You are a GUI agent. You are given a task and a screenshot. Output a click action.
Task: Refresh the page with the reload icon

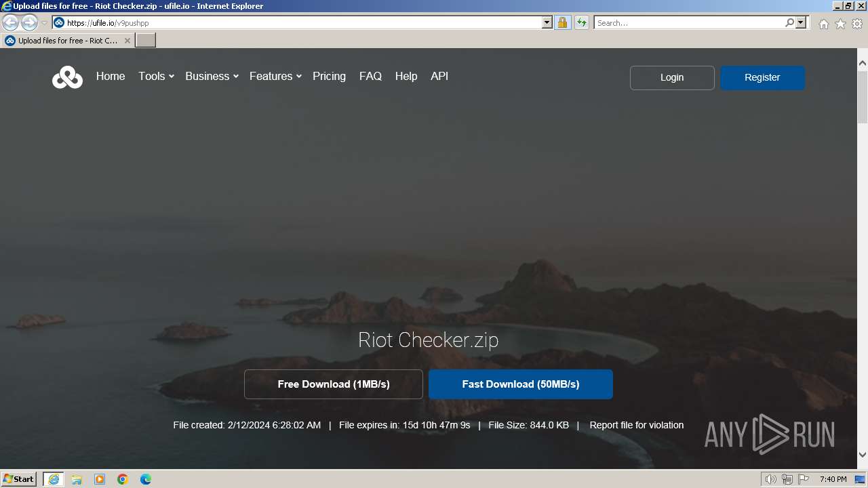pos(581,22)
